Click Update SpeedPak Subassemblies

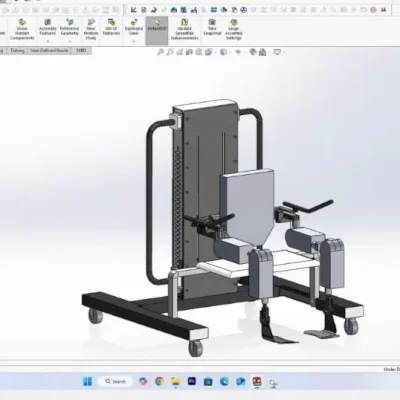185,29
